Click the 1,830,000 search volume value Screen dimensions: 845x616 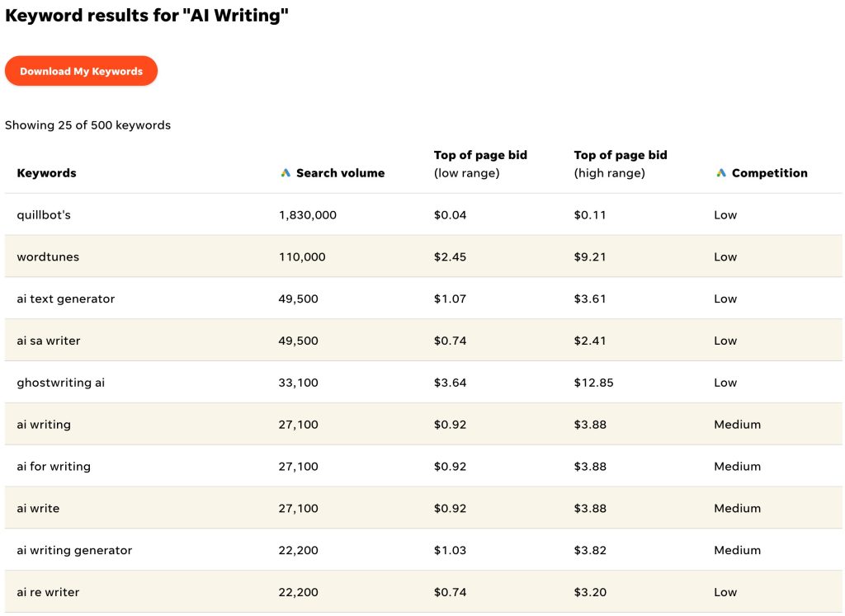(x=308, y=215)
